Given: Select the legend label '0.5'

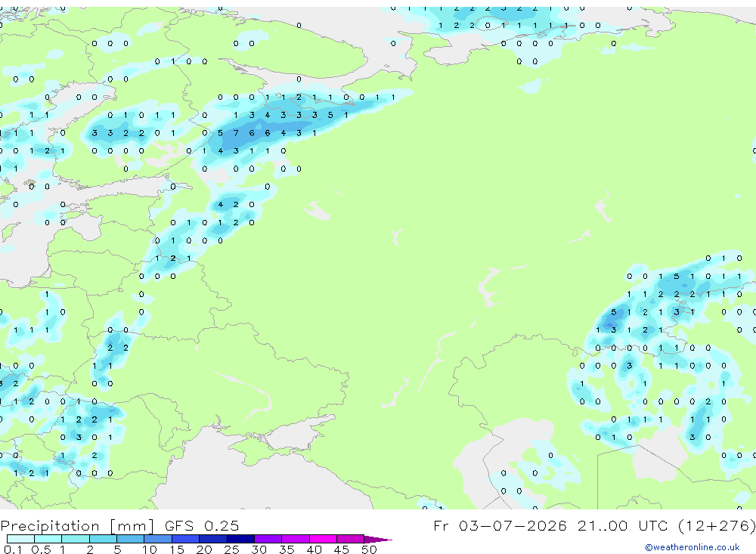Looking at the screenshot, I should (x=41, y=549).
